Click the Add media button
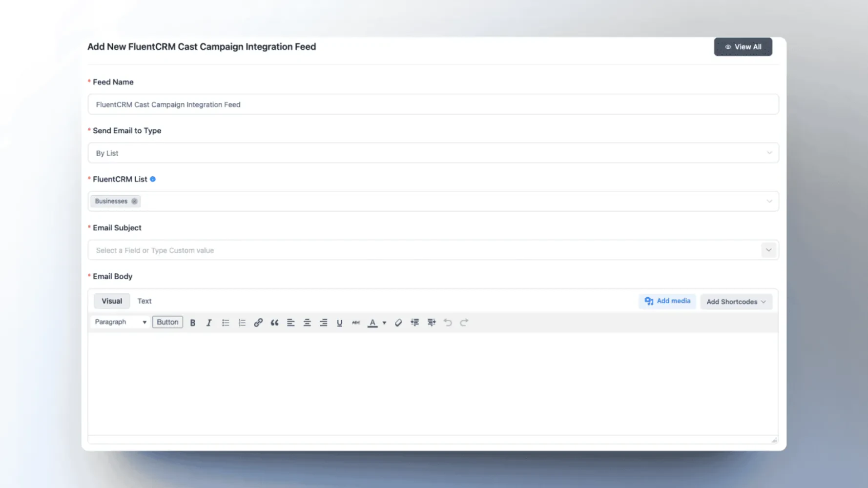 [667, 301]
